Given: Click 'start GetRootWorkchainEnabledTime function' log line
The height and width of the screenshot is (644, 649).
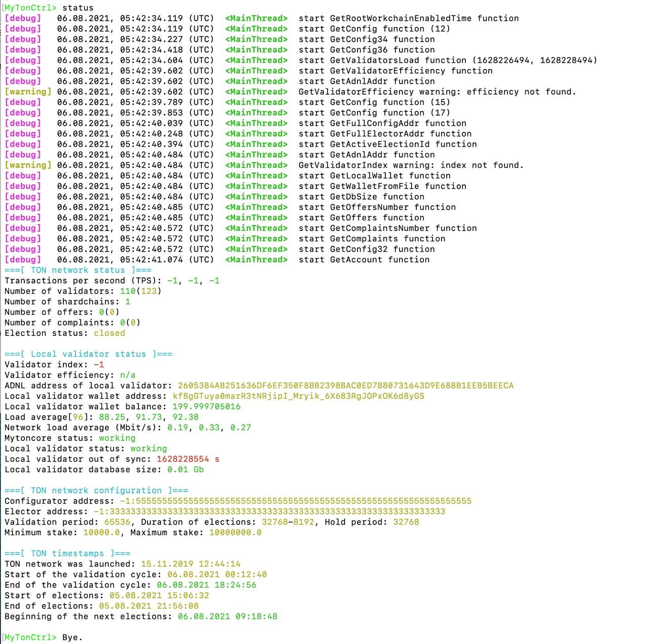Looking at the screenshot, I should [409, 18].
